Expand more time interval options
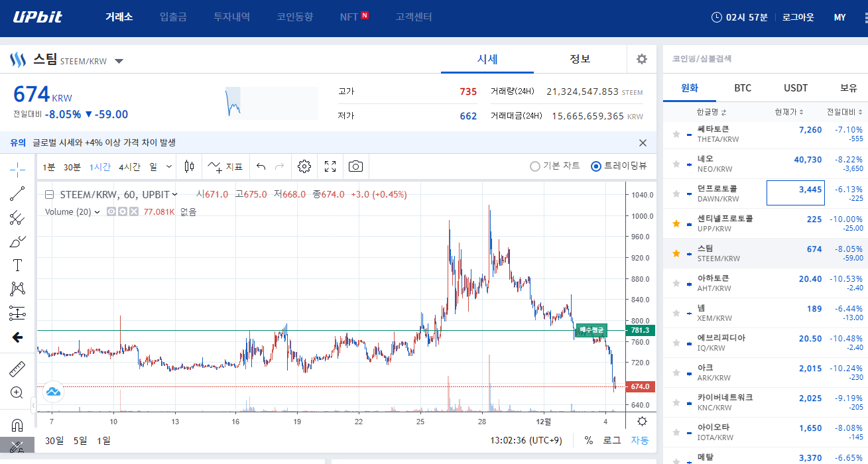Viewport: 868px width, 464px height. pyautogui.click(x=169, y=166)
